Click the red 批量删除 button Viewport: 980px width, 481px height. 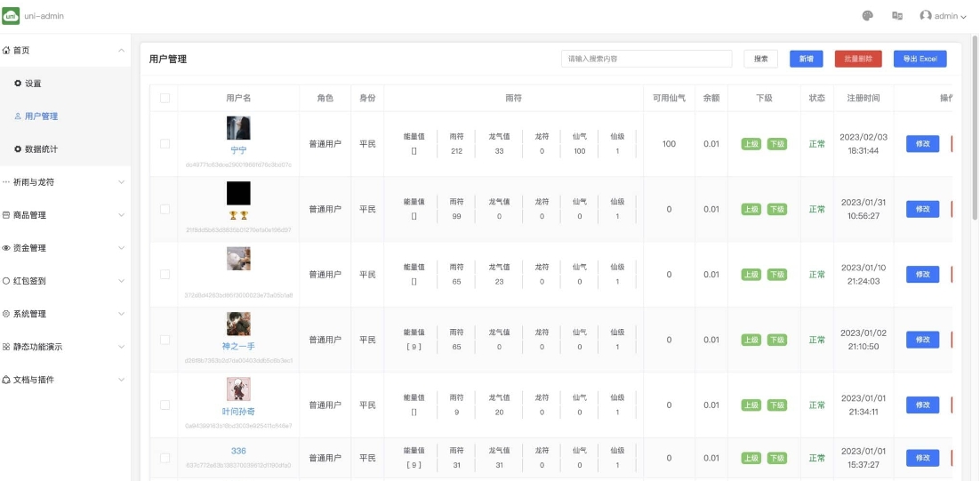858,59
